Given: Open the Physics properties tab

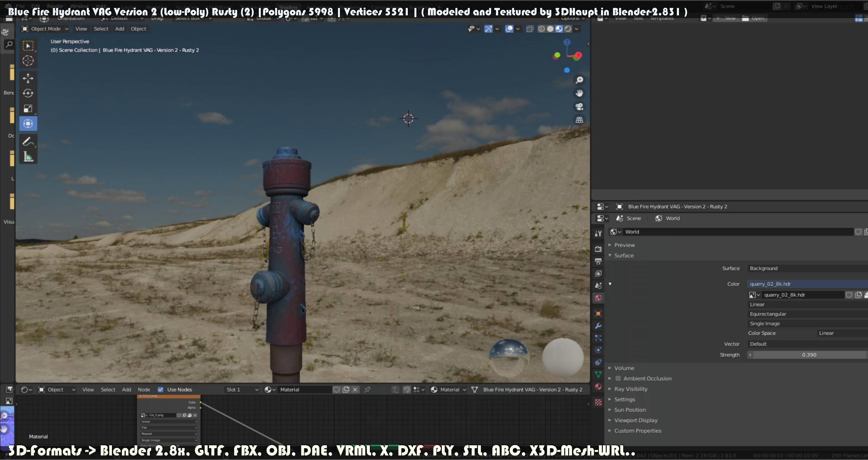Looking at the screenshot, I should pyautogui.click(x=598, y=350).
